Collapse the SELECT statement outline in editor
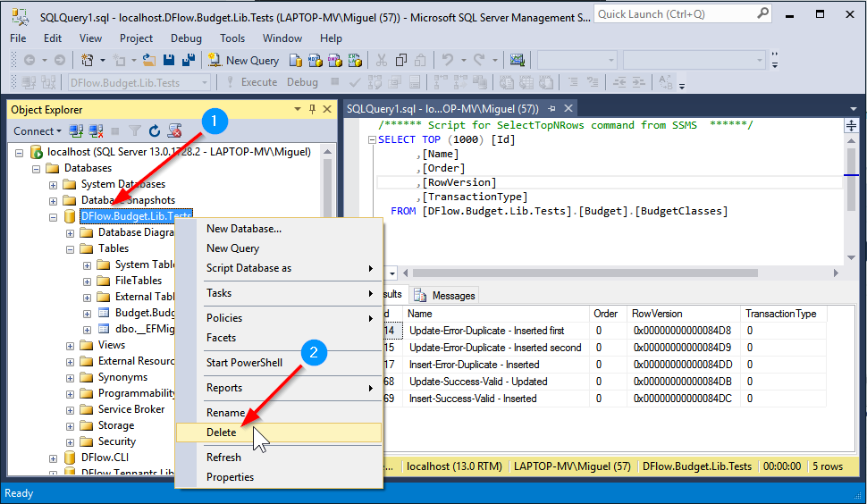The height and width of the screenshot is (504, 867). pos(372,139)
